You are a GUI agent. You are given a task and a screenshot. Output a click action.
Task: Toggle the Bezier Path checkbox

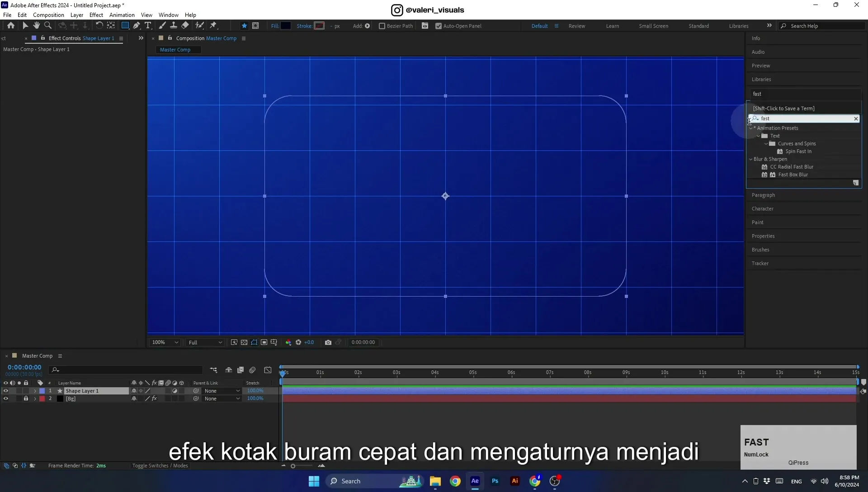[x=382, y=26]
